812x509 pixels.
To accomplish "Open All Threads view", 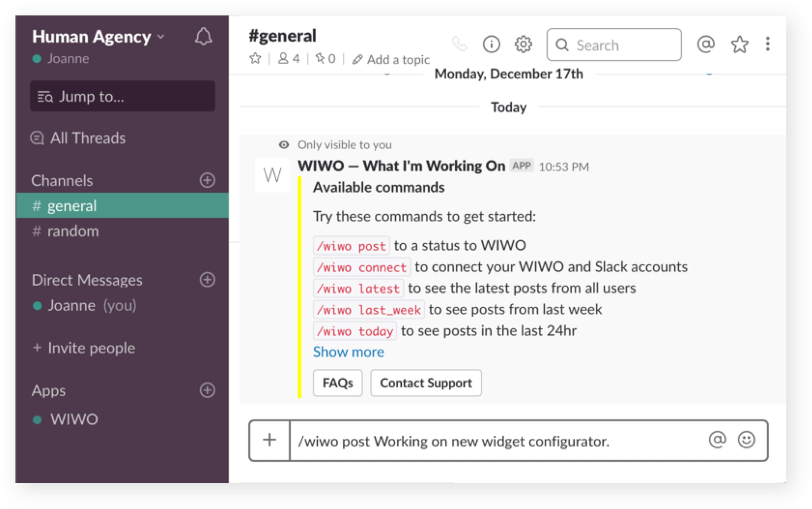I will pyautogui.click(x=78, y=138).
